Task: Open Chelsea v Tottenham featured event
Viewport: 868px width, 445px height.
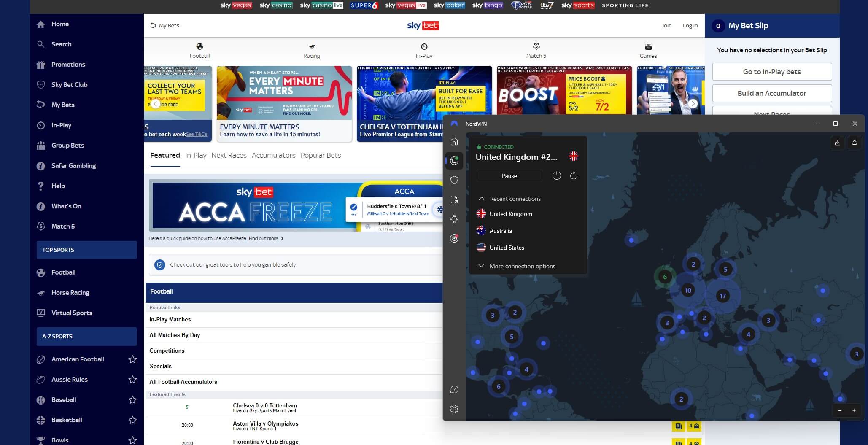Action: (265, 407)
